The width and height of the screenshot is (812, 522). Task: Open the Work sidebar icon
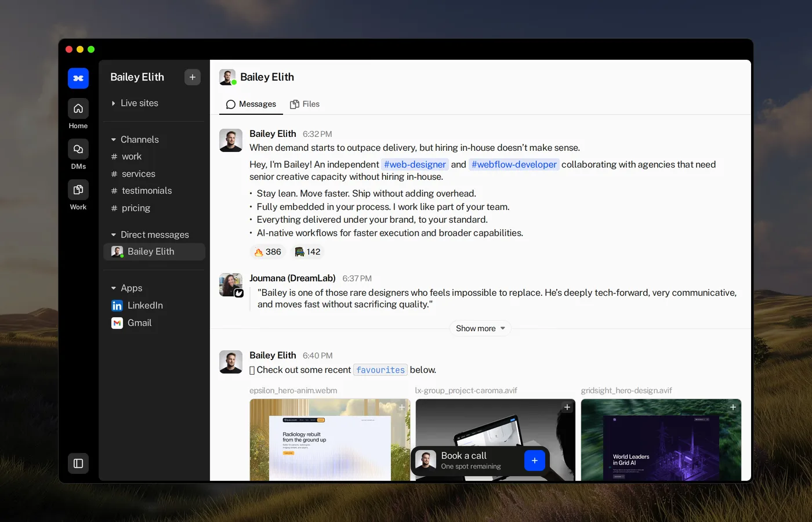(x=78, y=190)
